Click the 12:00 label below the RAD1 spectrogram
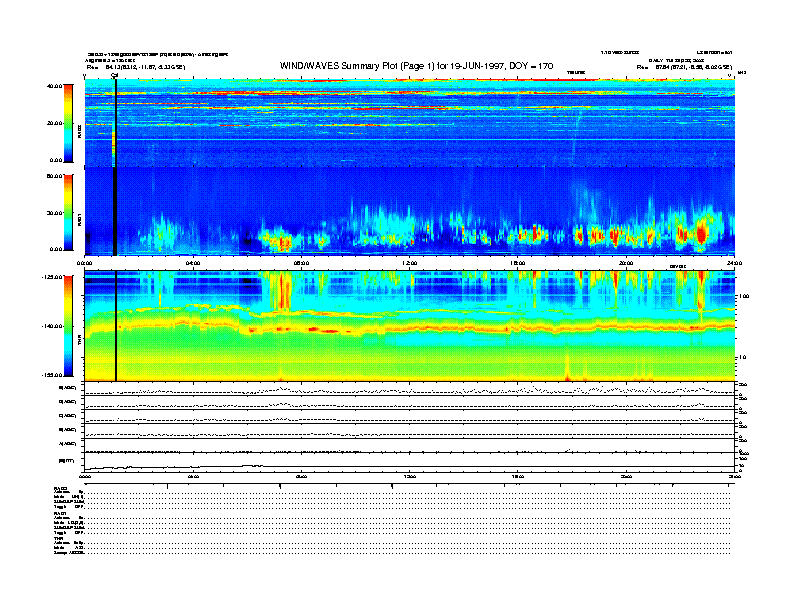Screen dimensions: 792x612 tap(410, 263)
